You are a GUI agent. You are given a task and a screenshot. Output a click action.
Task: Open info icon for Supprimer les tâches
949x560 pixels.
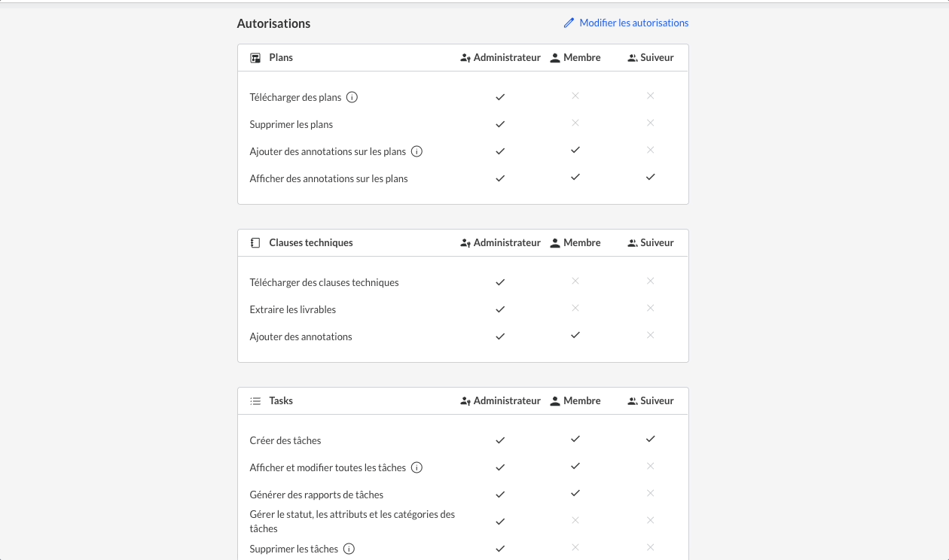[x=349, y=549]
